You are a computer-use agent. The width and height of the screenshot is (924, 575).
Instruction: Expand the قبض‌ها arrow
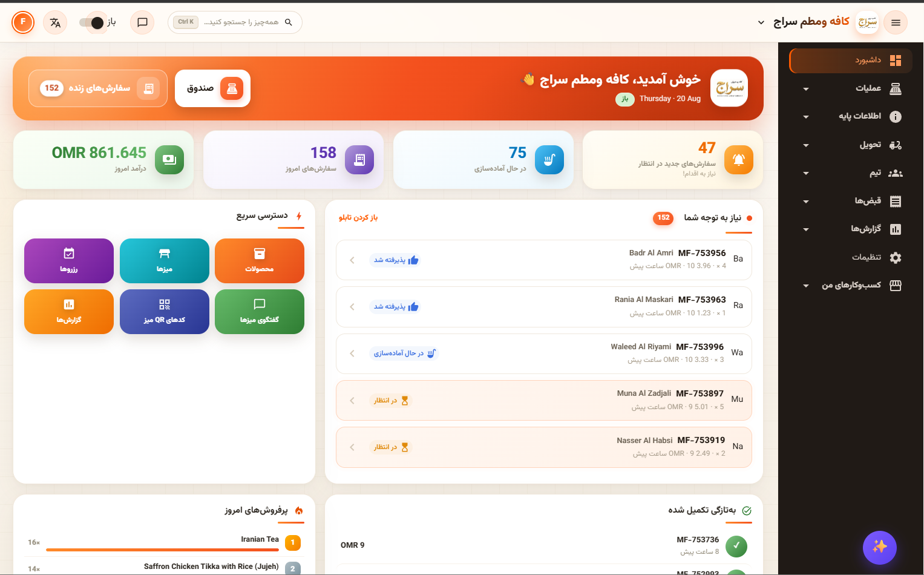pyautogui.click(x=805, y=202)
